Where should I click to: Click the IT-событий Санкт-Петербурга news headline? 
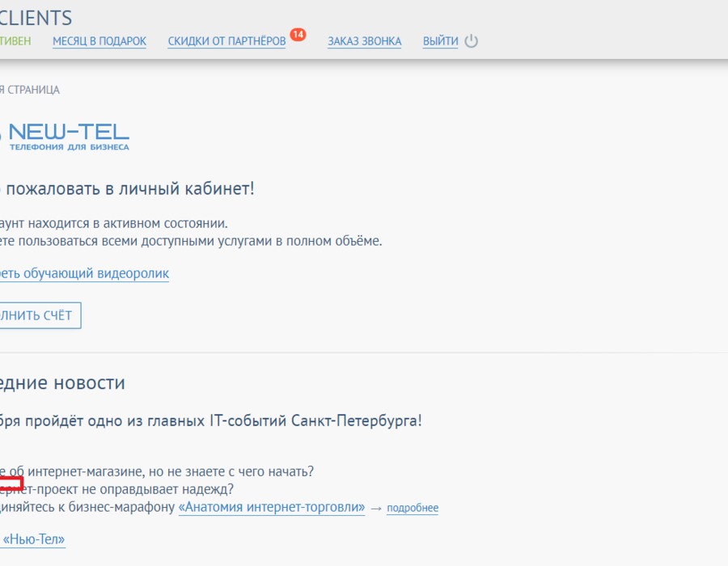pyautogui.click(x=211, y=420)
